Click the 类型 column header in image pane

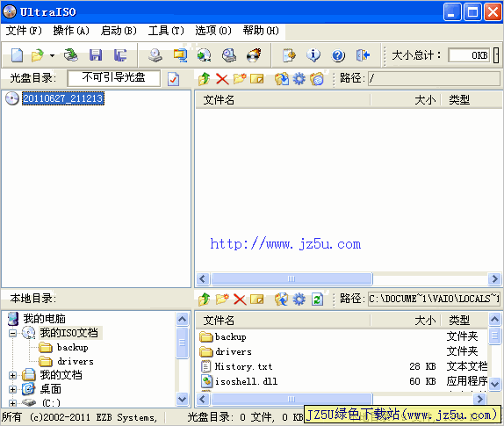pos(472,100)
